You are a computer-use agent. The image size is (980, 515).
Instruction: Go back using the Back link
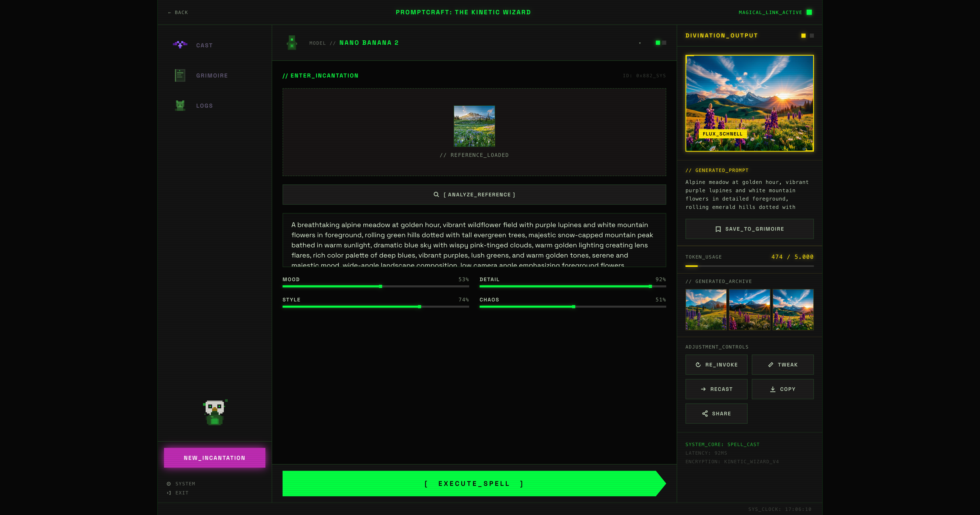click(x=178, y=12)
